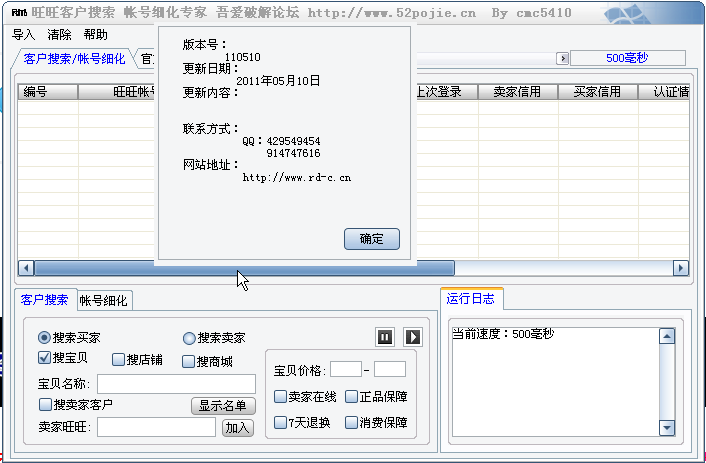Click the horizontal scrollbar thumb of the table
This screenshot has width=706, height=463.
244,268
